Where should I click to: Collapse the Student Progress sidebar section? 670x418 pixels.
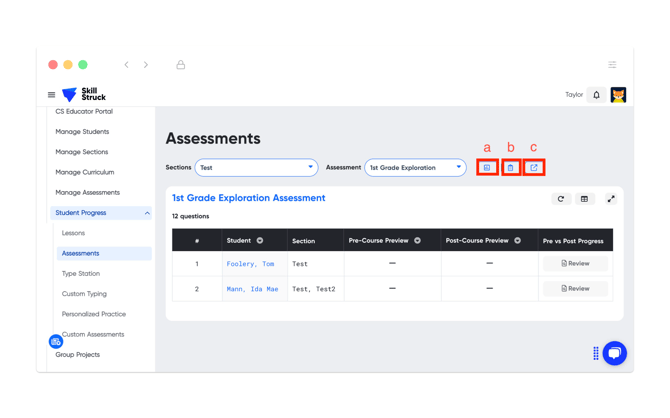click(147, 213)
